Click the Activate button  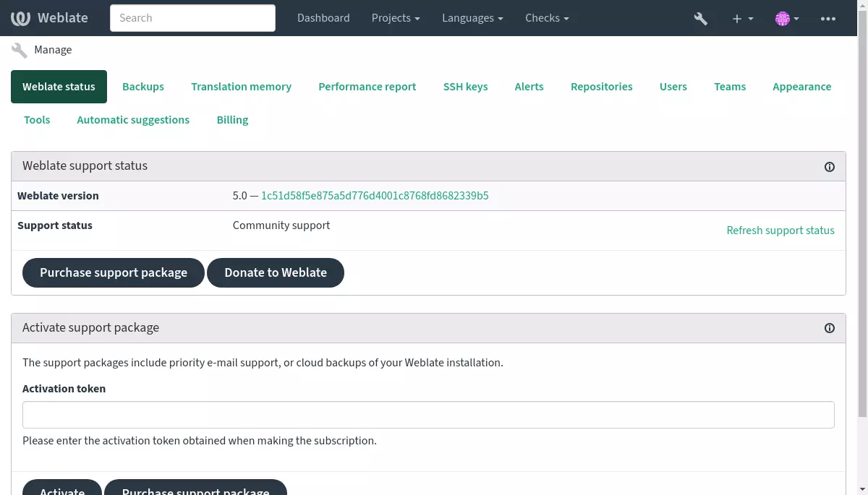[62, 488]
